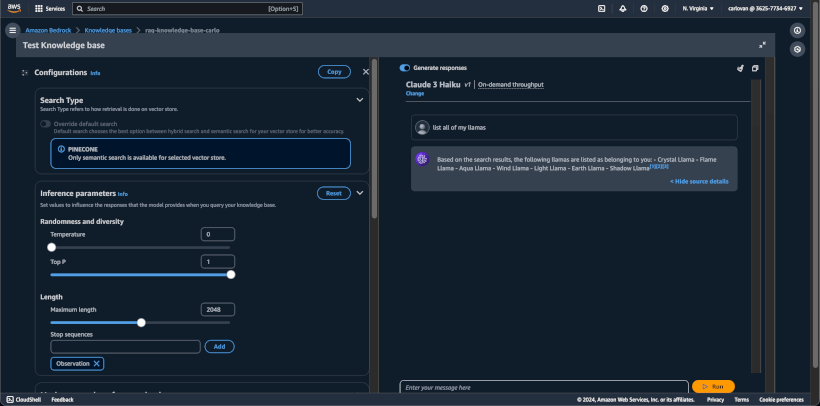
Task: Open the Services grid menu
Action: coord(50,9)
